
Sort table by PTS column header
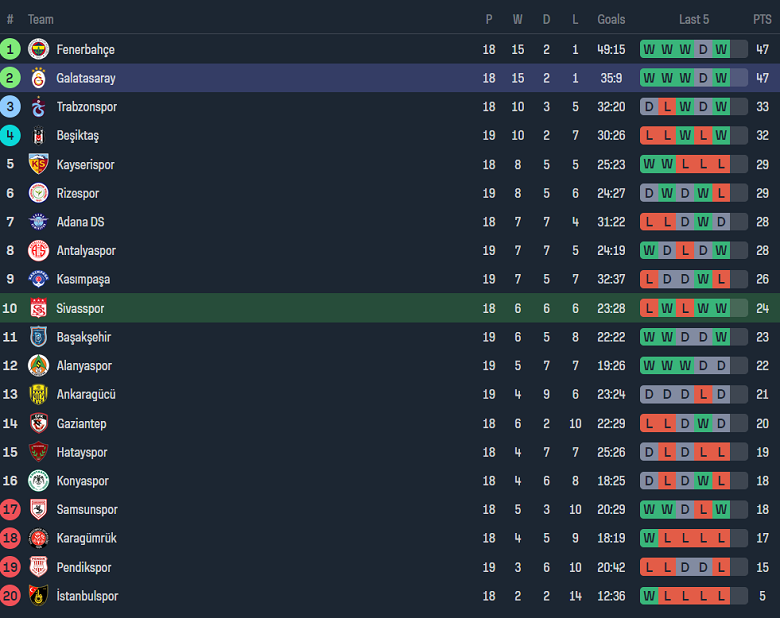tap(762, 19)
